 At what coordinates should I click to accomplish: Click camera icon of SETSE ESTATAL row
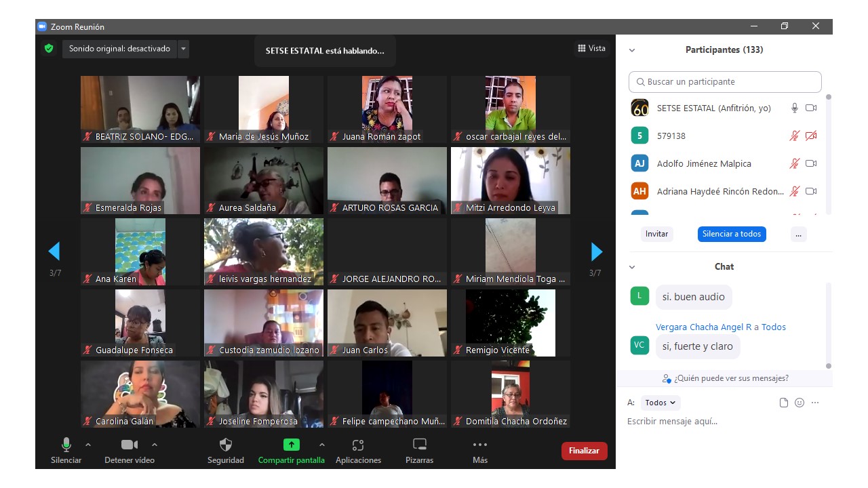(811, 108)
